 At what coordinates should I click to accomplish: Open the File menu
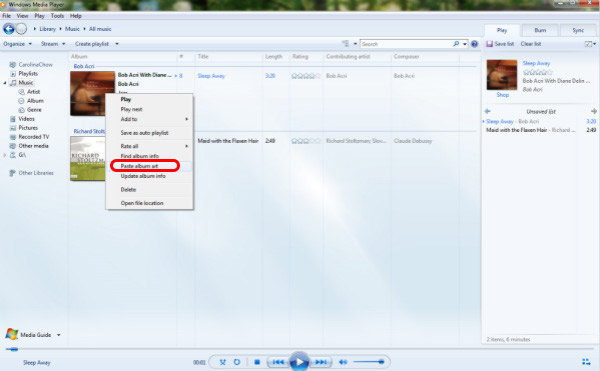[x=7, y=16]
